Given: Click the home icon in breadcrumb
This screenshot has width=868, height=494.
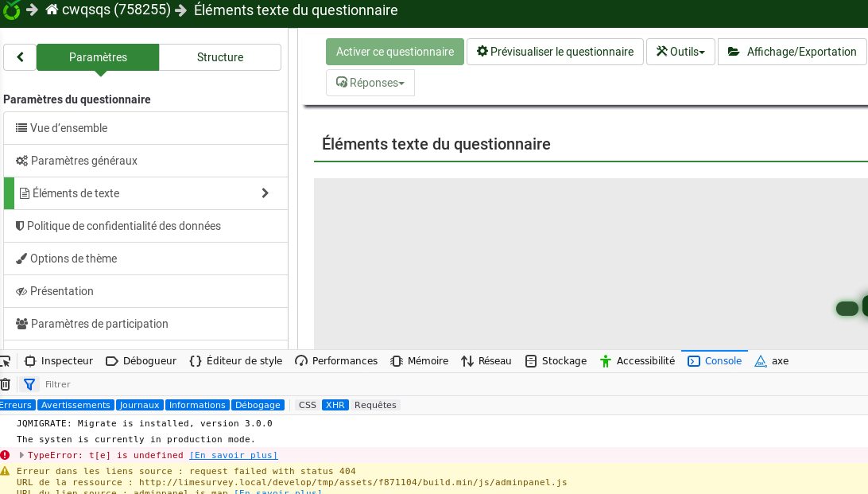Looking at the screenshot, I should tap(52, 10).
